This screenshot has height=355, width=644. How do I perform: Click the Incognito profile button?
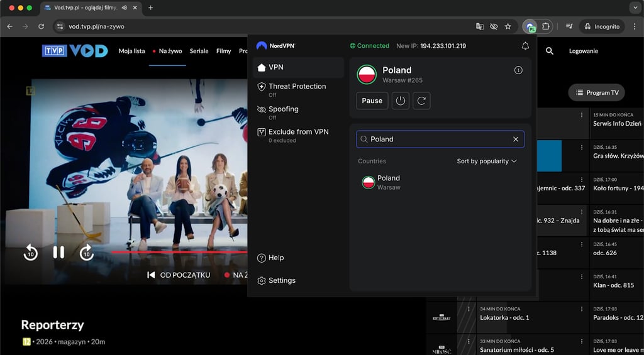coord(602,26)
